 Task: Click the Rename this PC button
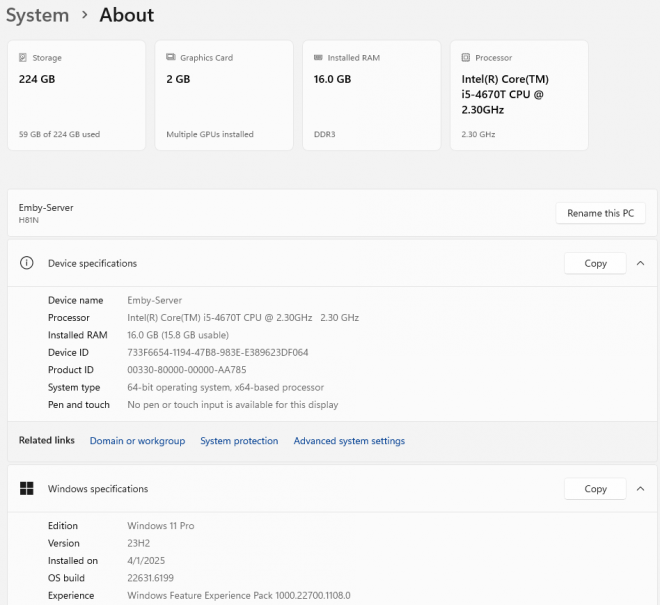coord(600,213)
